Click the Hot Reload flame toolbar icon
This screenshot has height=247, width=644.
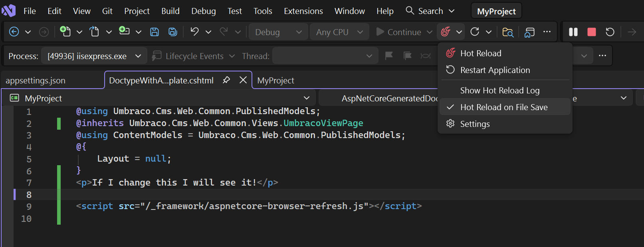pyautogui.click(x=446, y=32)
